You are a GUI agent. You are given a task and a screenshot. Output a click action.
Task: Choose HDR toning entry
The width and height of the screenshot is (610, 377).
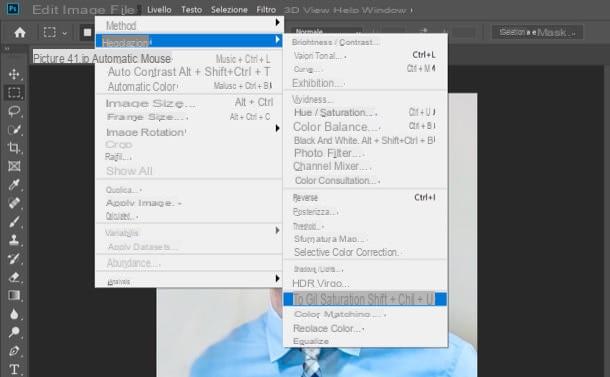pos(365,284)
